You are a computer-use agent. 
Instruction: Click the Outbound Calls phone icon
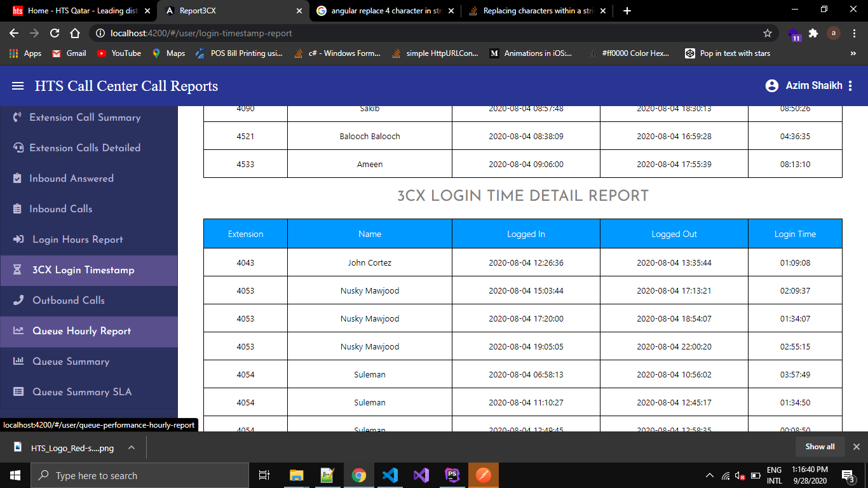(x=18, y=301)
